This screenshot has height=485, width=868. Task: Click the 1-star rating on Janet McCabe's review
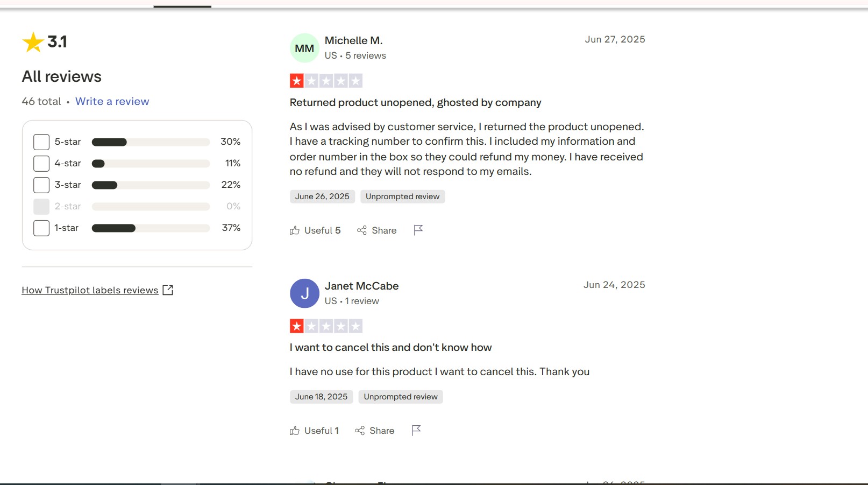click(x=326, y=326)
